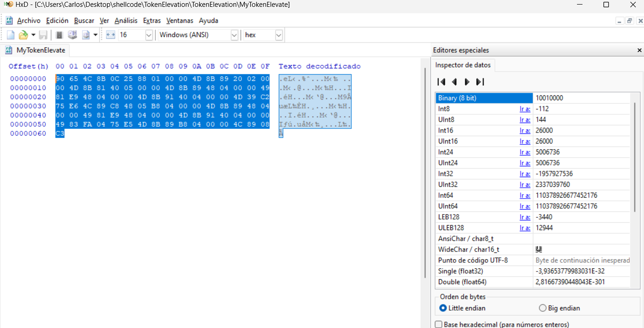
Task: Expand the disk image dropdown arrow
Action: [95, 35]
